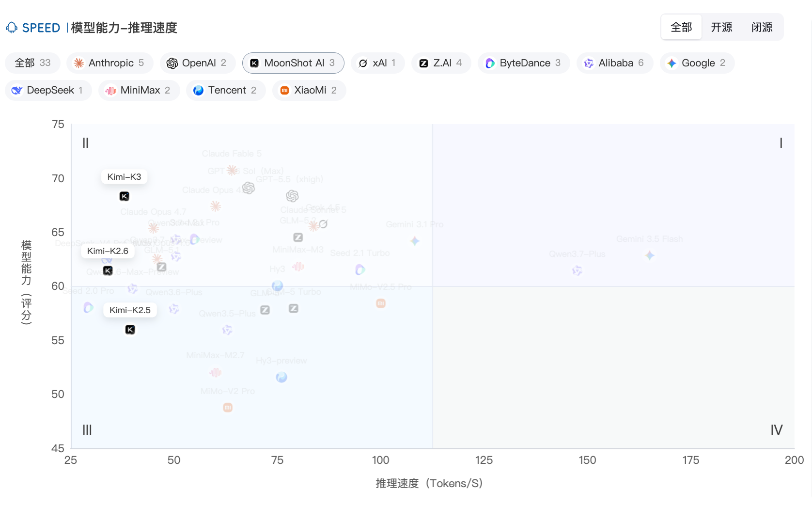Viewport: 812px width, 507px height.
Task: Click the Qwen3.6-Plus point marker
Action: [174, 309]
